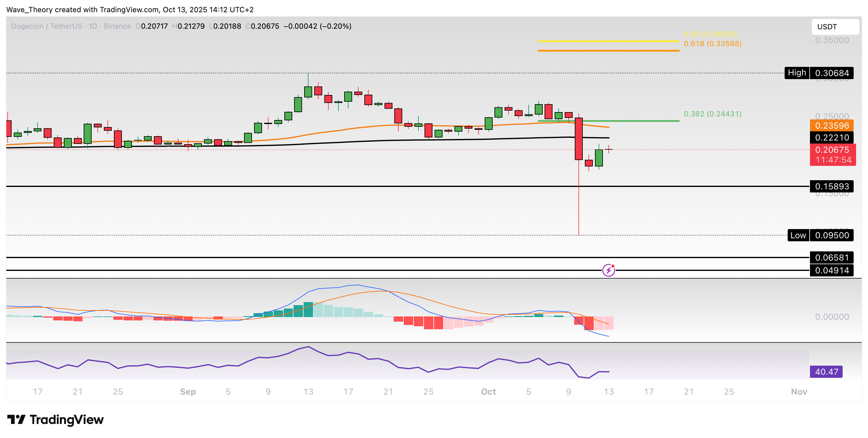This screenshot has height=438, width=868.
Task: Click the 0.618 (0.33588) Fibonacci label
Action: (x=712, y=44)
